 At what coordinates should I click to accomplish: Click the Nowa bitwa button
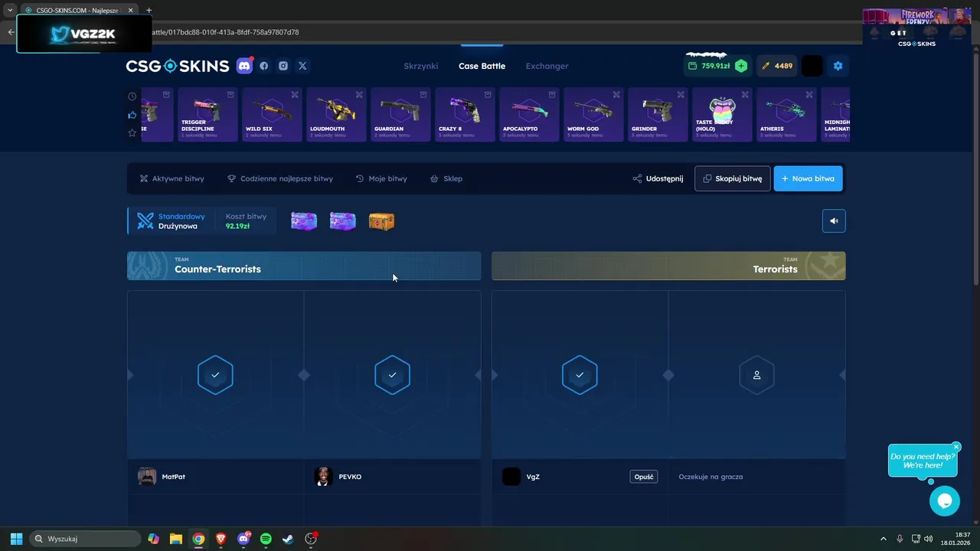[808, 178]
